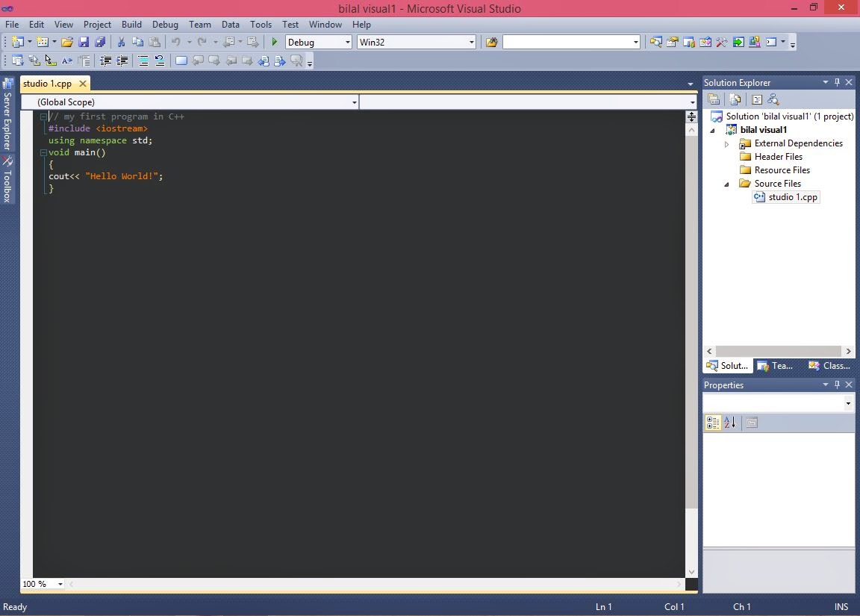Collapse the Source Files folder
860x616 pixels.
click(x=726, y=184)
